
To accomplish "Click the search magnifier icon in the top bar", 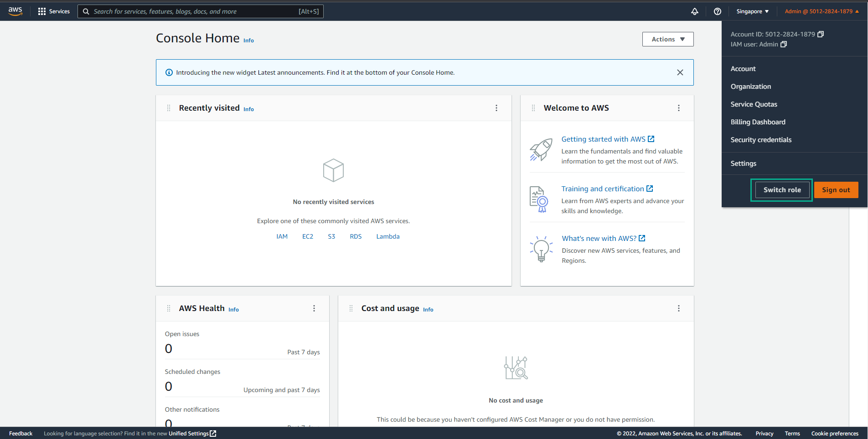I will tap(86, 11).
